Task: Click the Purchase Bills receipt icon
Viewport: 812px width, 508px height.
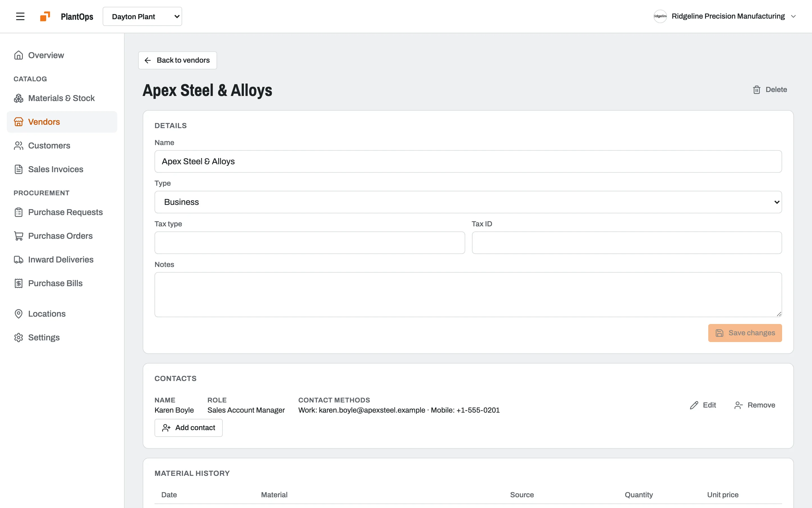Action: click(18, 283)
